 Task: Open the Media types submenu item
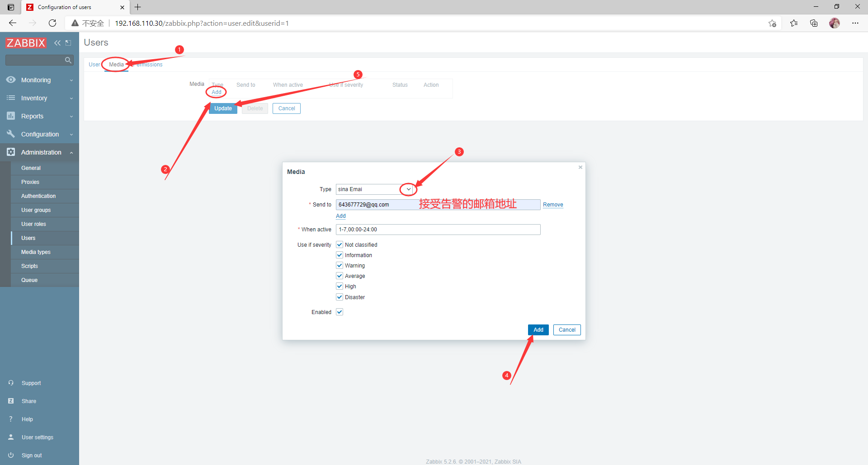[45, 252]
